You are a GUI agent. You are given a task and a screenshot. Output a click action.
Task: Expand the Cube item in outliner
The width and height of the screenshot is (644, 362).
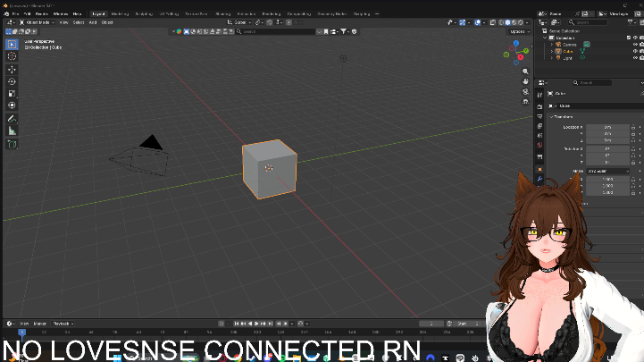[552, 51]
